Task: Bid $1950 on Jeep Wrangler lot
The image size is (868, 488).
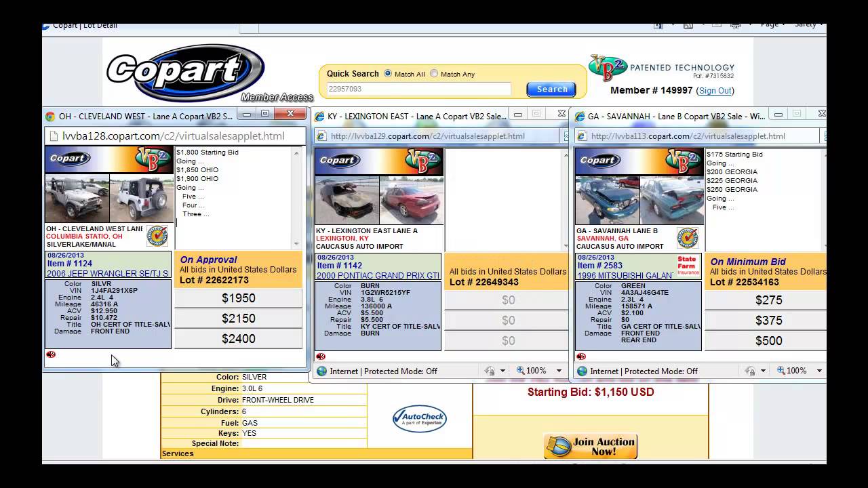Action: [x=239, y=298]
